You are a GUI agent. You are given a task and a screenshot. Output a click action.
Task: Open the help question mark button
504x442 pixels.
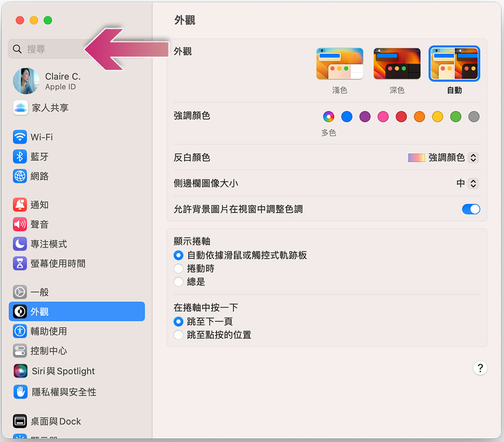(x=480, y=368)
